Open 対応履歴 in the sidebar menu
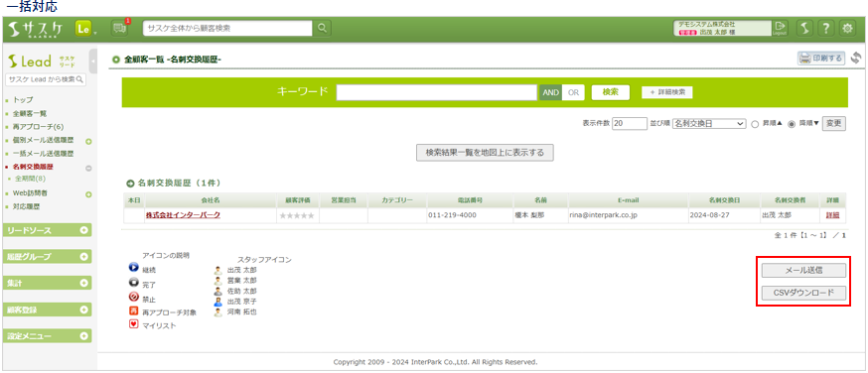This screenshot has width=868, height=373. [x=26, y=206]
